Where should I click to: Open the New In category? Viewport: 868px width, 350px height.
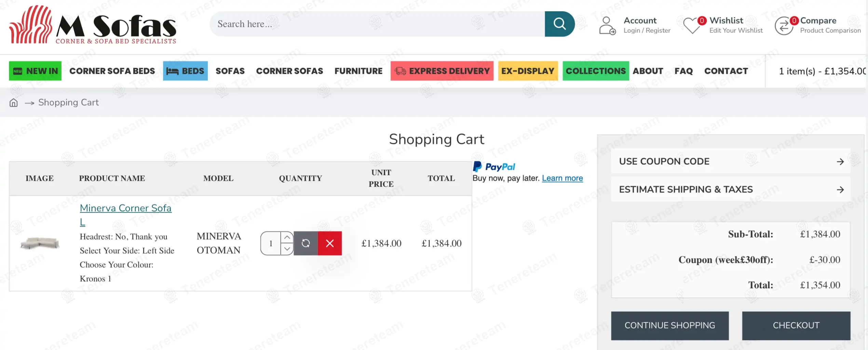pyautogui.click(x=35, y=71)
